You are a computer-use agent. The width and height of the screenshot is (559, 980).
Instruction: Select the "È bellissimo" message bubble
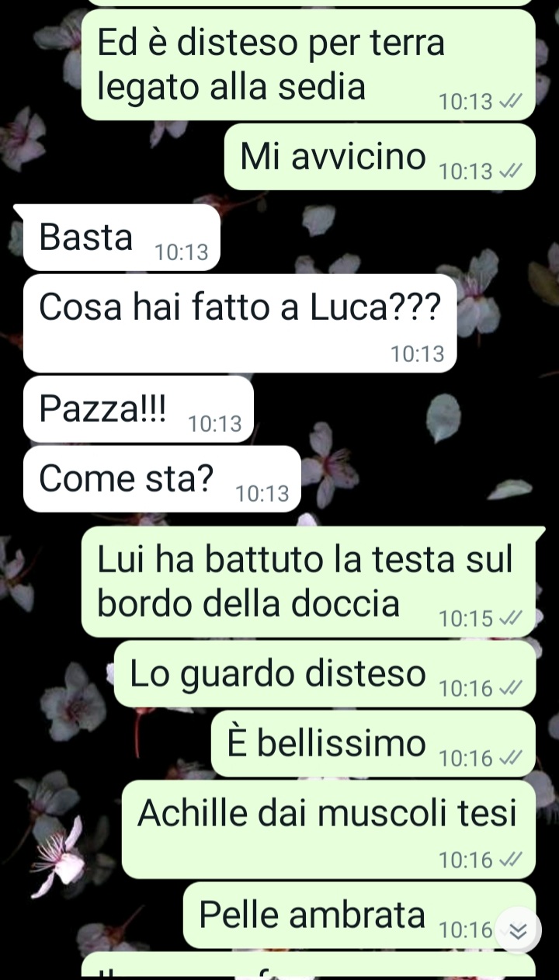coord(373,744)
